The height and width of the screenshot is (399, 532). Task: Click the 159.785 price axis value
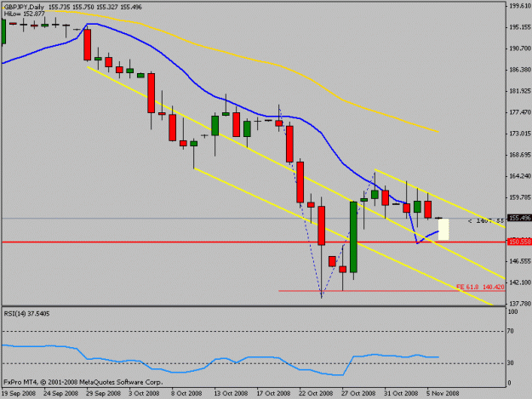tap(520, 197)
